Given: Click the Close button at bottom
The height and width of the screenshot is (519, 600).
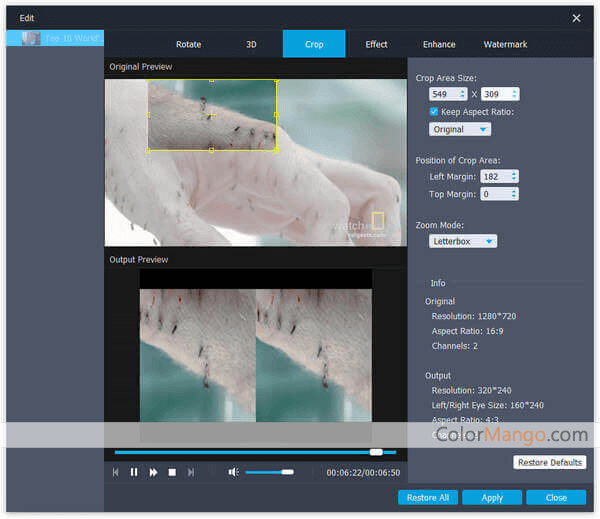Looking at the screenshot, I should point(556,498).
